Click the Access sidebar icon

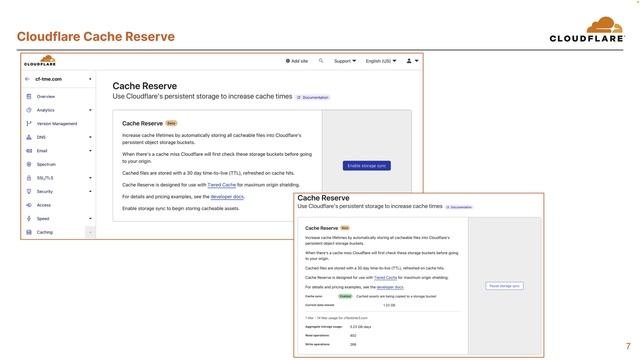pyautogui.click(x=29, y=205)
